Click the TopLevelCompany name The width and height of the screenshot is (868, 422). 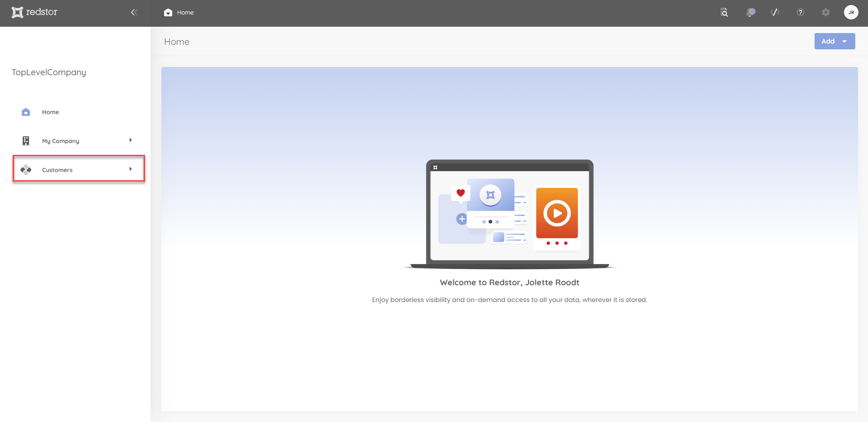point(49,72)
